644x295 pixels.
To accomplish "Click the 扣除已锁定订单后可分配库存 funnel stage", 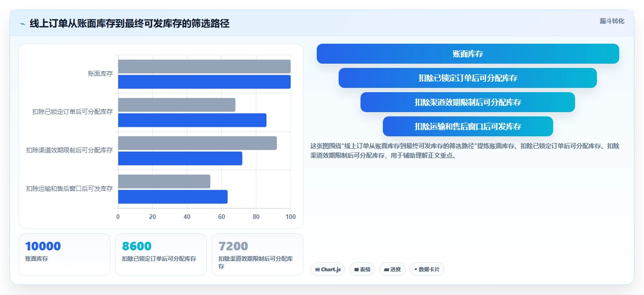I will [468, 78].
